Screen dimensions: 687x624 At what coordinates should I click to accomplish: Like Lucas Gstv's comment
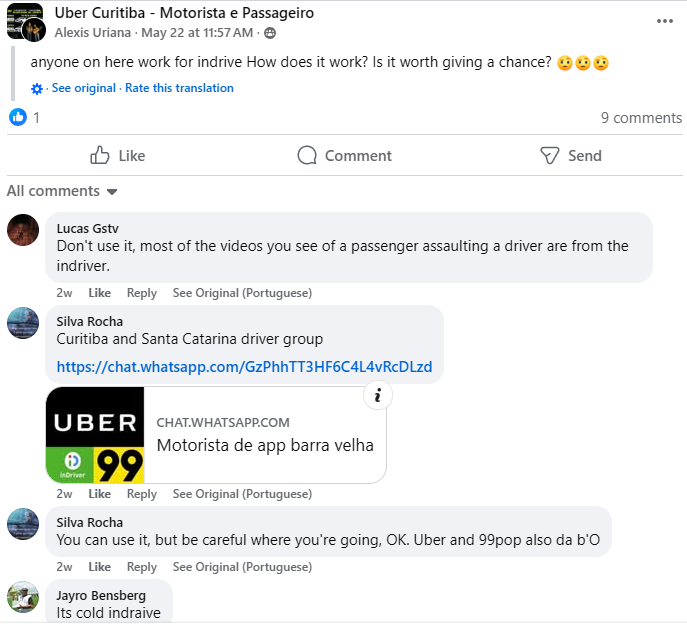[x=99, y=293]
